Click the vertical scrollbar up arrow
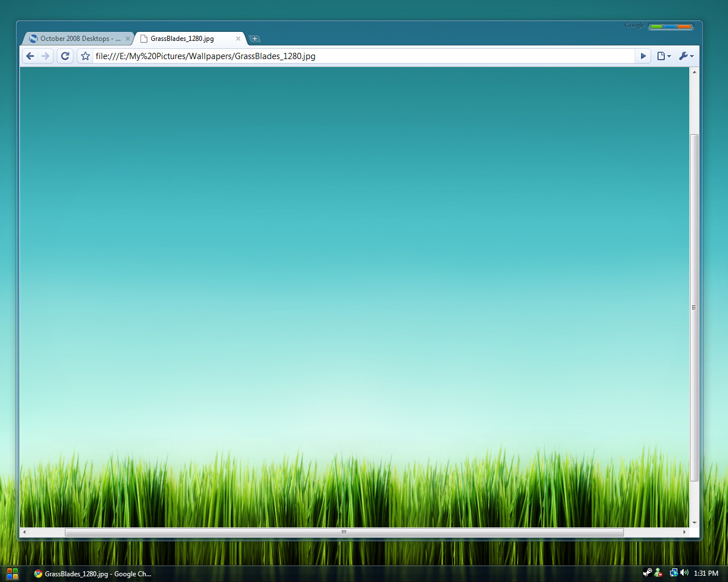The width and height of the screenshot is (728, 582). [x=694, y=72]
